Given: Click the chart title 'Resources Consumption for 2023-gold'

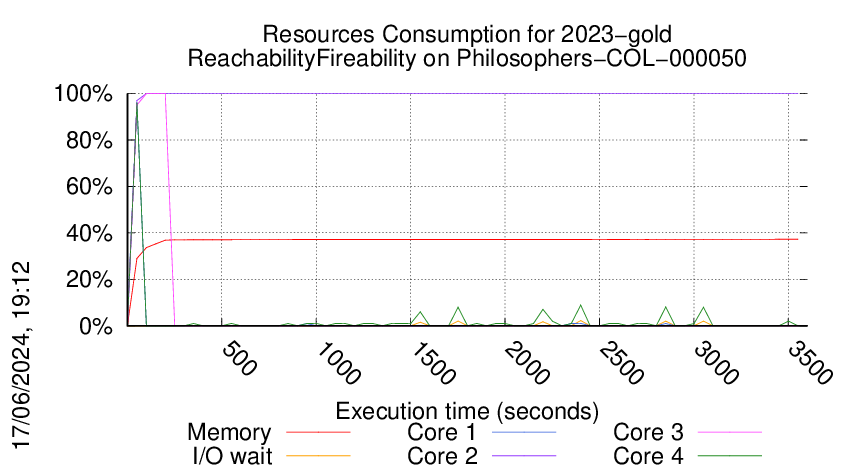Looking at the screenshot, I should [x=467, y=34].
